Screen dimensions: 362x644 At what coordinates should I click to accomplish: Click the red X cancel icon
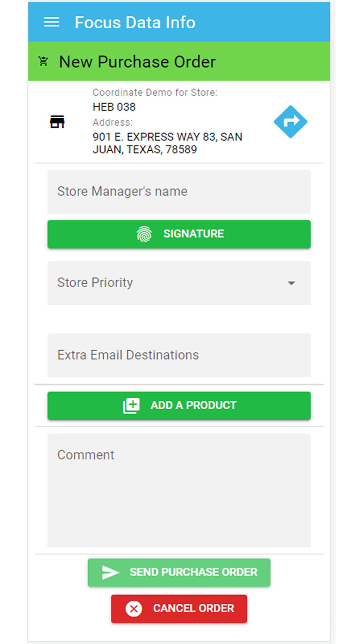point(134,609)
